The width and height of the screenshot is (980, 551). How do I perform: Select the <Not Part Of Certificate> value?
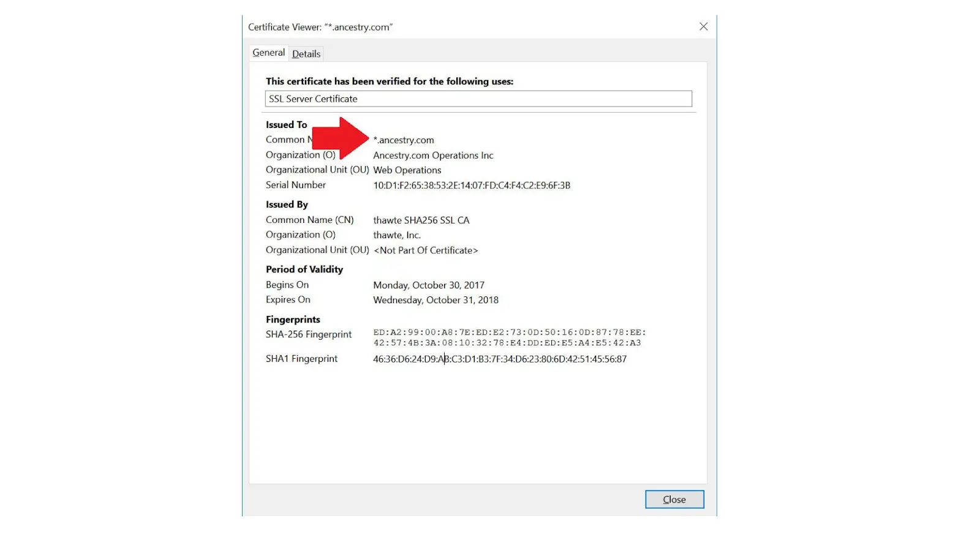point(426,250)
